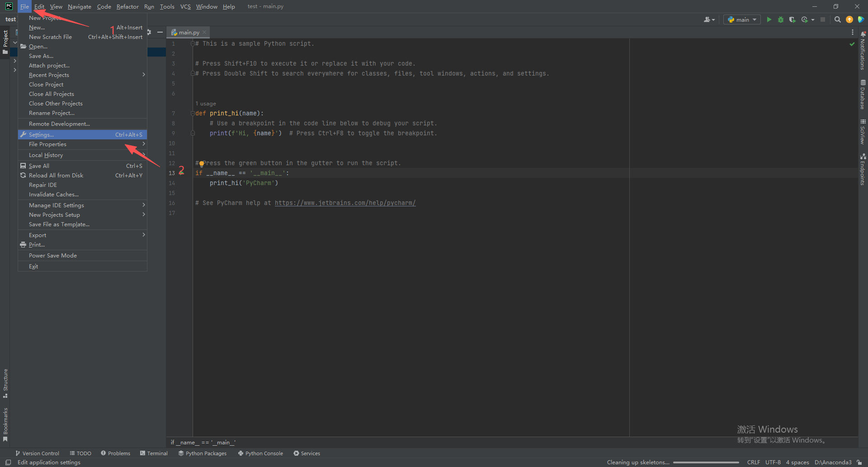The height and width of the screenshot is (467, 868).
Task: Click the Cleaning up skeletons progress bar
Action: pyautogui.click(x=706, y=462)
